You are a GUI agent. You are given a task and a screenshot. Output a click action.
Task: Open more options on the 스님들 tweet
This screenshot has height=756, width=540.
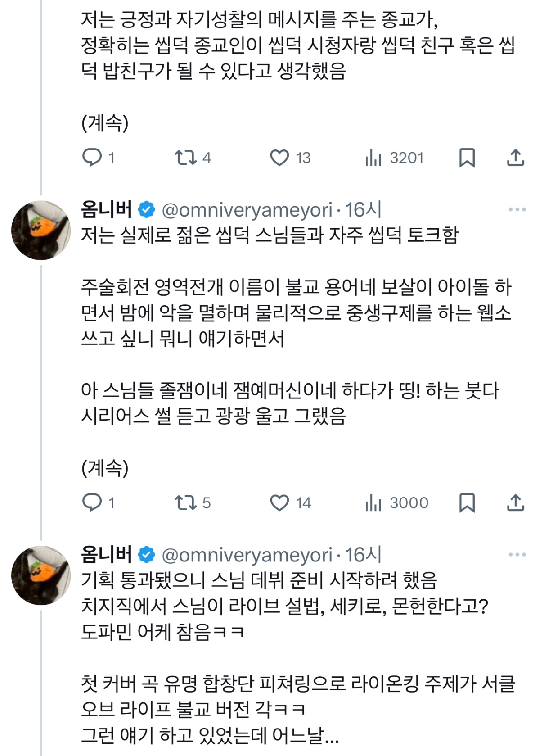(x=517, y=209)
